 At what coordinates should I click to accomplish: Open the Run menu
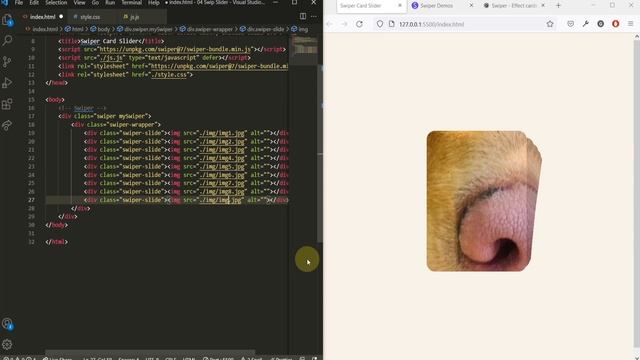[x=110, y=2]
